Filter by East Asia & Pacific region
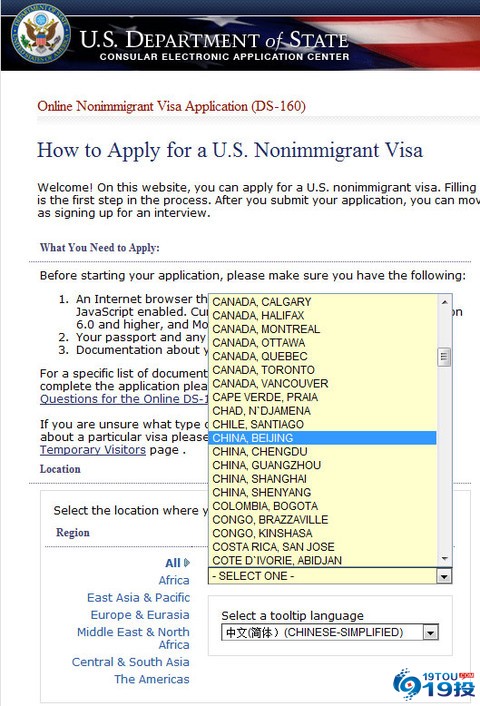 coord(138,597)
